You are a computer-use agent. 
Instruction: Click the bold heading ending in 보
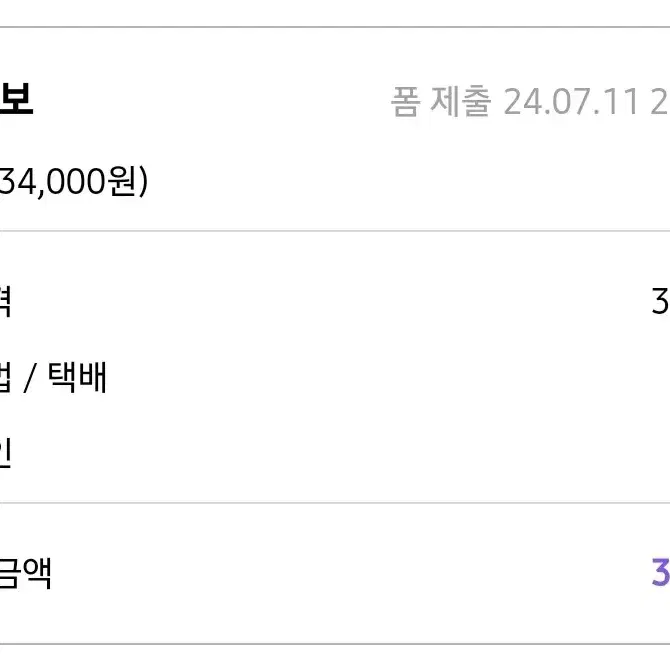coord(16,99)
